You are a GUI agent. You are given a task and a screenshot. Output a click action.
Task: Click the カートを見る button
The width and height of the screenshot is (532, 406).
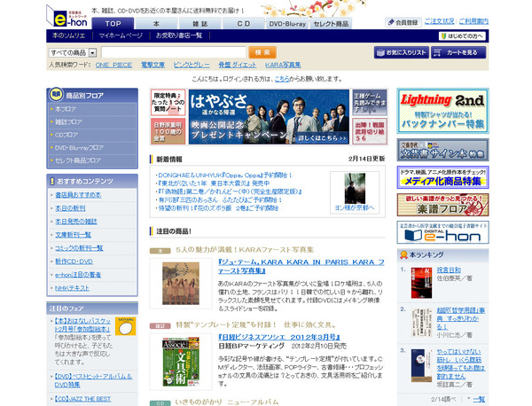(458, 52)
